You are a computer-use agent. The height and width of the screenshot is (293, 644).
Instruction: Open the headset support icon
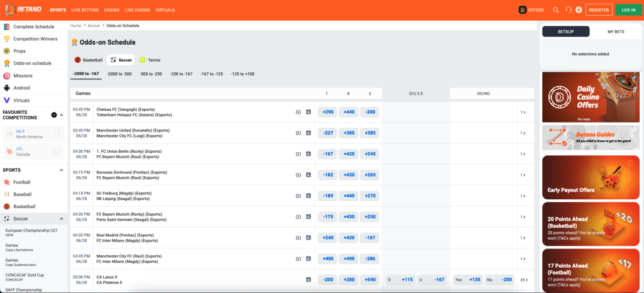pyautogui.click(x=569, y=10)
